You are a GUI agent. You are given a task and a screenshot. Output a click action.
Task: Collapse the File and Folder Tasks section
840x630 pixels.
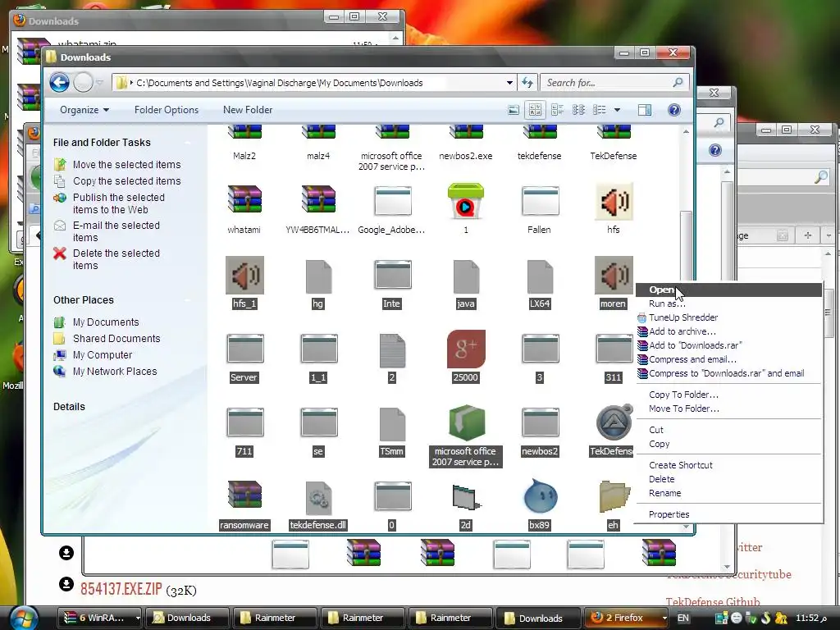tap(188, 143)
